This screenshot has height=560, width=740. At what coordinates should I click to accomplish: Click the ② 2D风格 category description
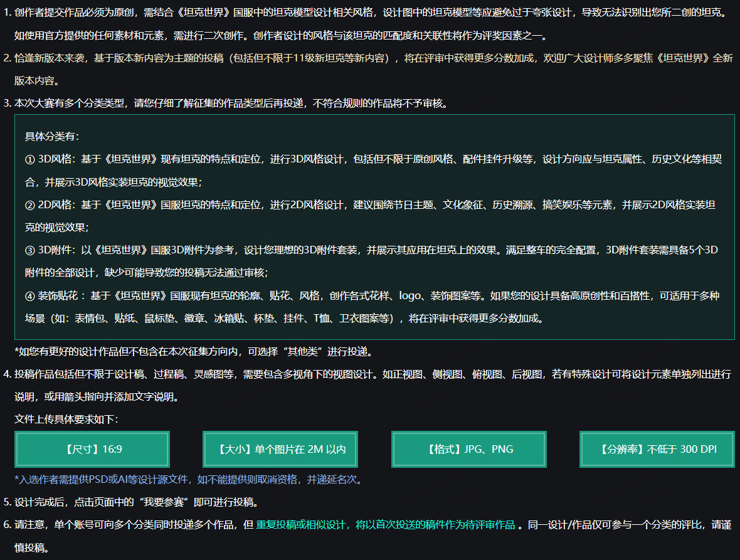[x=370, y=216]
